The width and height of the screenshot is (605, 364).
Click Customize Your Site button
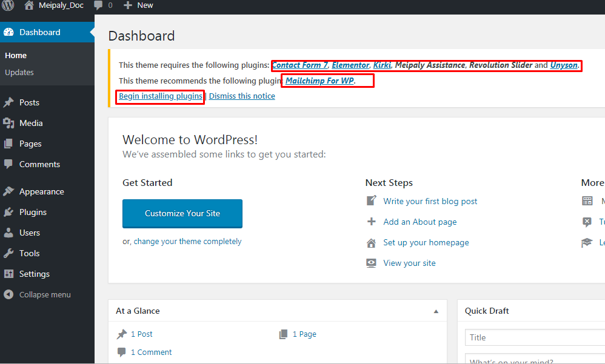182,214
